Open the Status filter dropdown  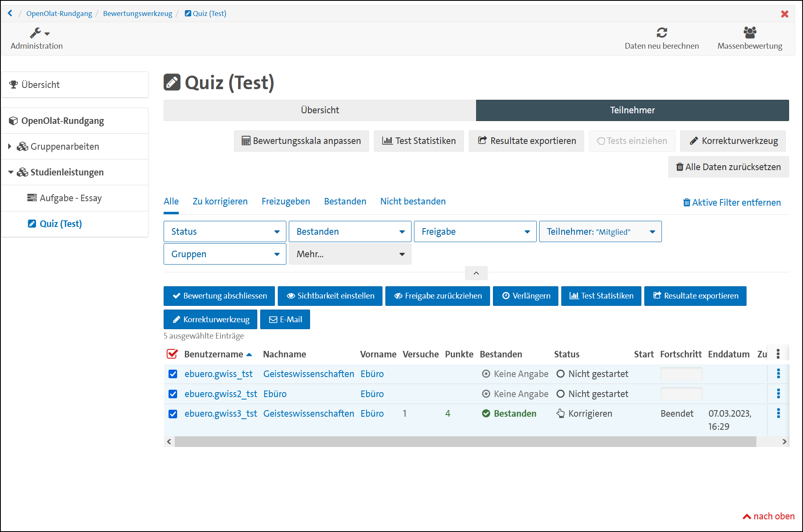(x=225, y=231)
